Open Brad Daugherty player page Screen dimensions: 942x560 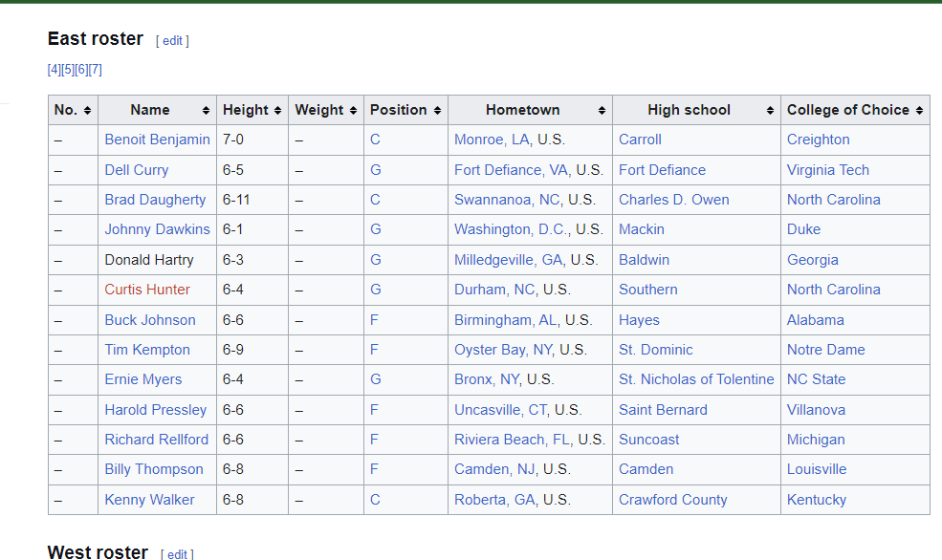click(155, 200)
